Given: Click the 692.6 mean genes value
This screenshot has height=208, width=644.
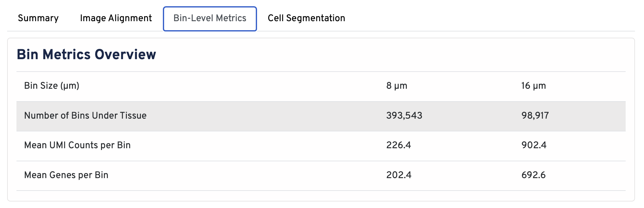Looking at the screenshot, I should [x=533, y=175].
